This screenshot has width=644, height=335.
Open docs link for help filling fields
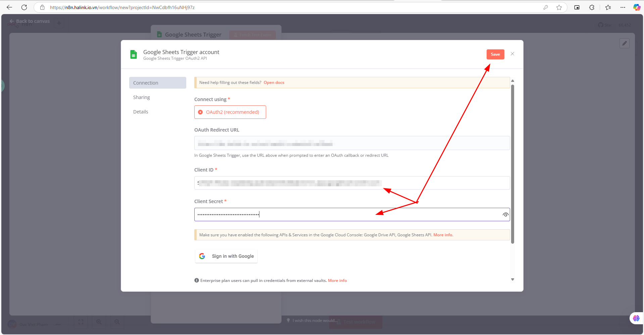274,83
